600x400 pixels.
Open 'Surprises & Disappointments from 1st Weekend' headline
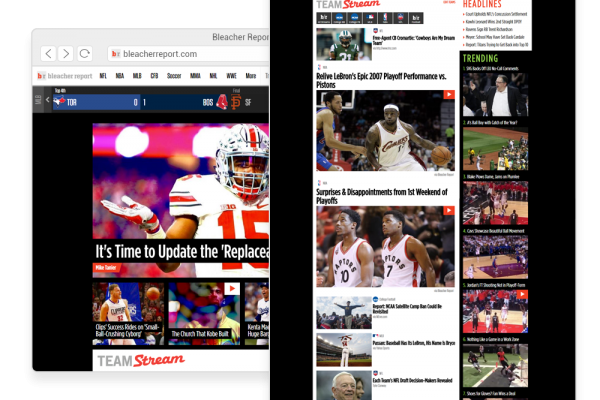tap(382, 196)
